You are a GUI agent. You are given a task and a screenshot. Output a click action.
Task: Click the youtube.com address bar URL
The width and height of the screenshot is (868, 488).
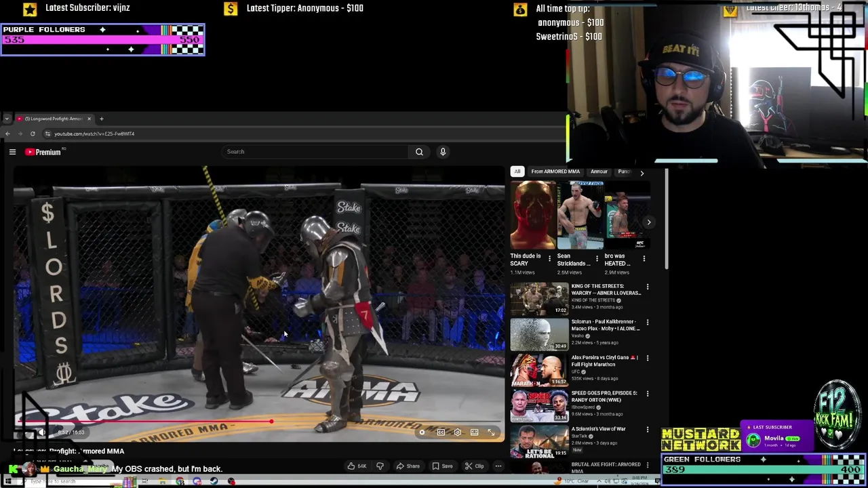(x=94, y=134)
